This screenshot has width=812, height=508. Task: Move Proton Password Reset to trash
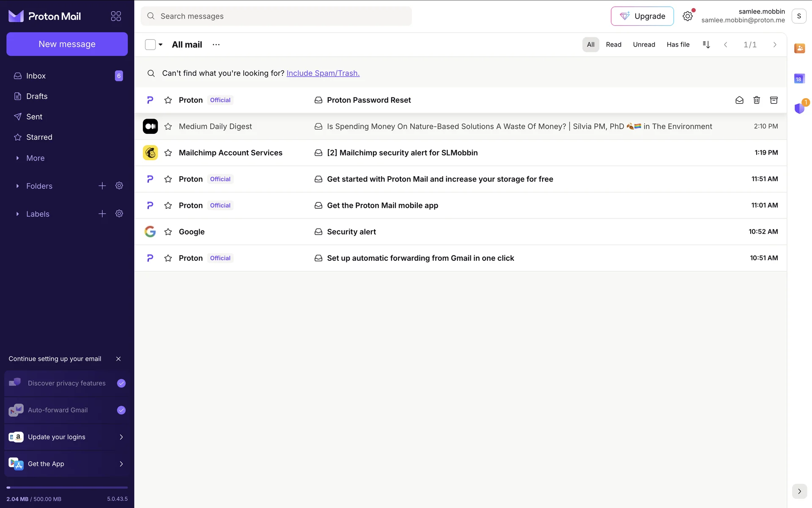757,100
